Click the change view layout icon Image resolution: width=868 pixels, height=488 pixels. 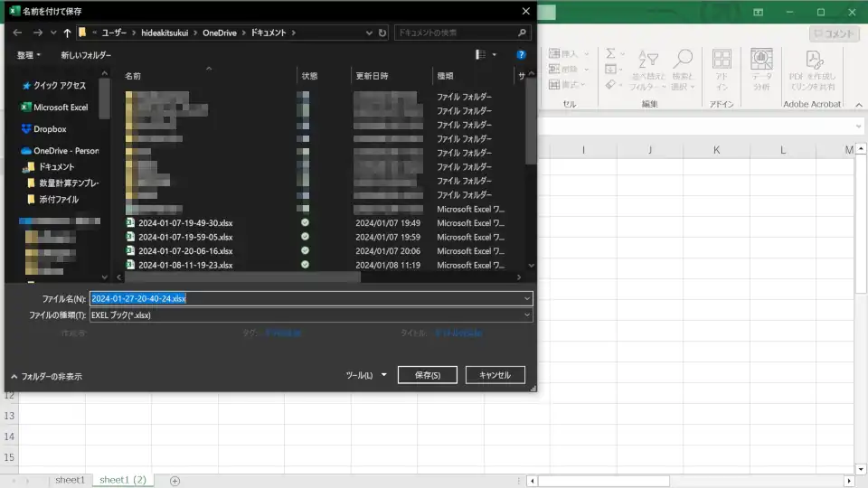481,55
